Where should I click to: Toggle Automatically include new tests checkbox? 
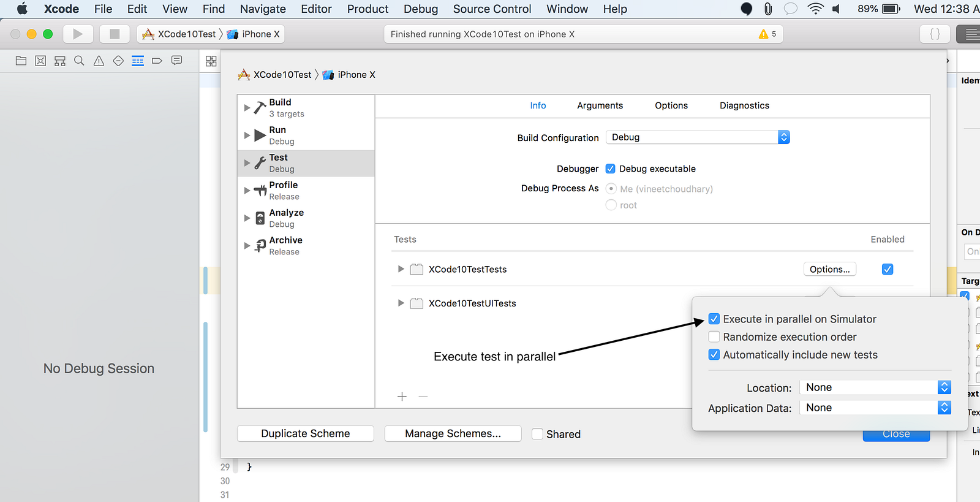[x=714, y=354]
